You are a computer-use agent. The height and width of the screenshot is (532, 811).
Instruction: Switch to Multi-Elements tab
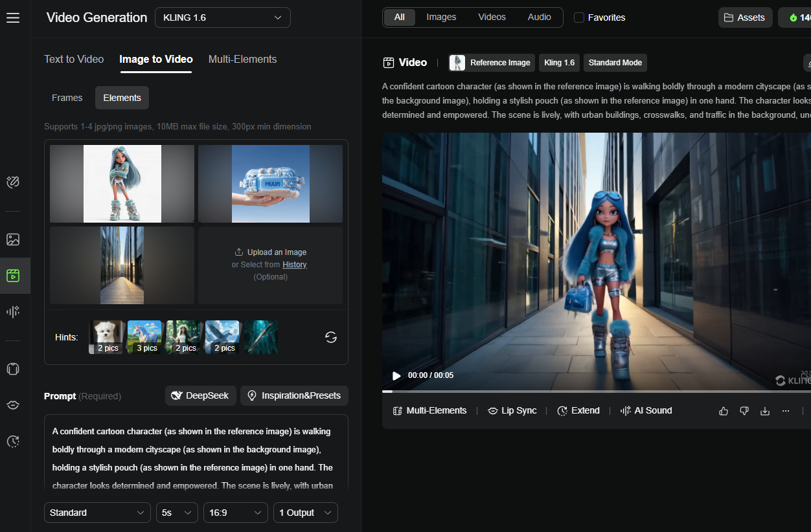pyautogui.click(x=242, y=59)
